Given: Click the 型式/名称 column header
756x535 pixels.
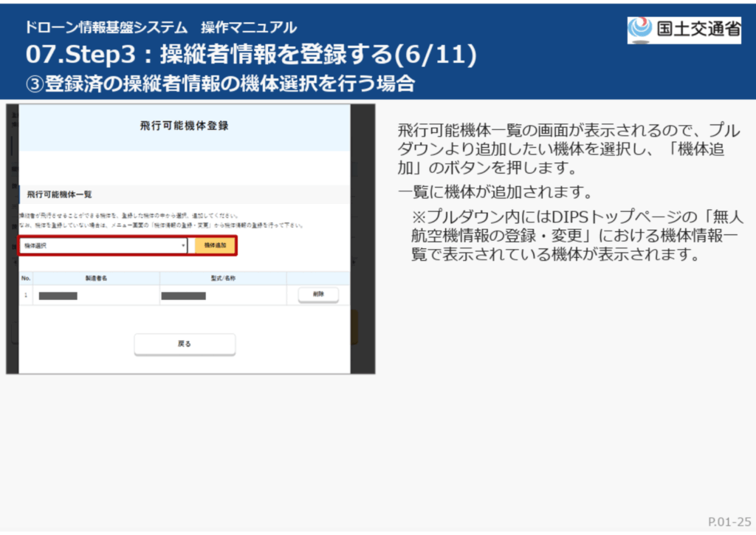Looking at the screenshot, I should [x=222, y=279].
